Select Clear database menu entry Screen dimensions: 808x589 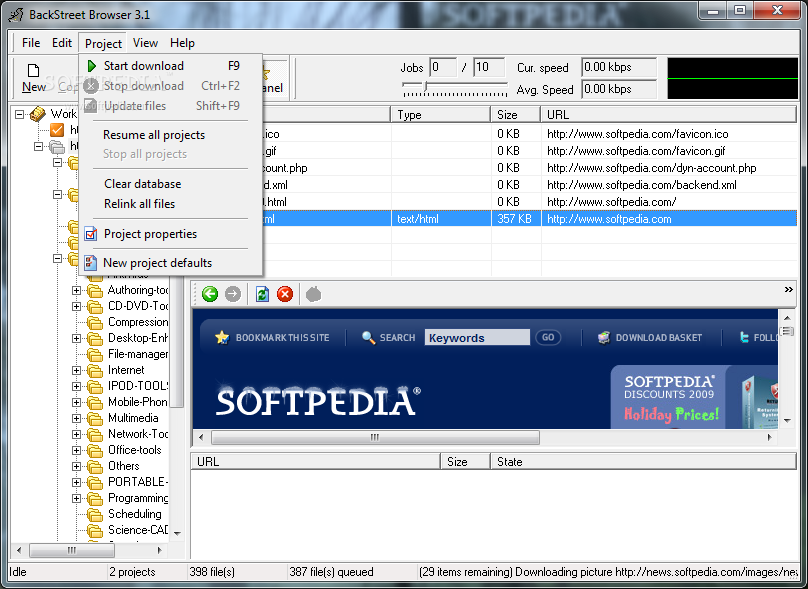[x=171, y=184]
